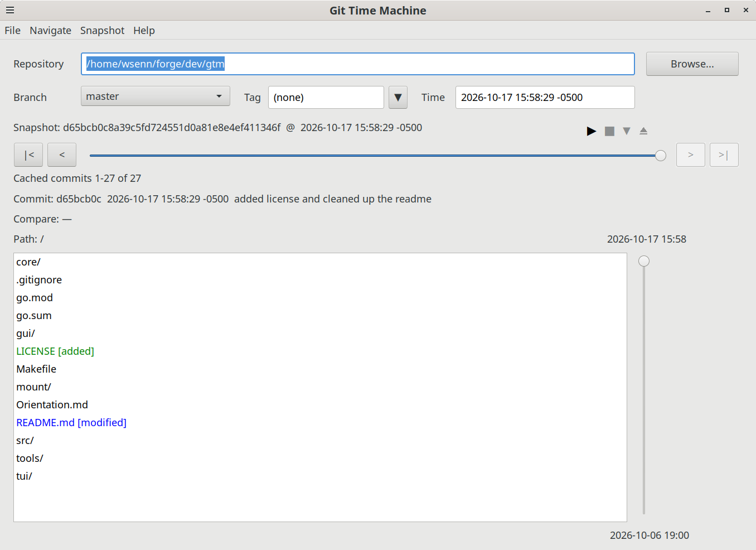Open the Navigate menu
756x550 pixels.
[x=51, y=31]
